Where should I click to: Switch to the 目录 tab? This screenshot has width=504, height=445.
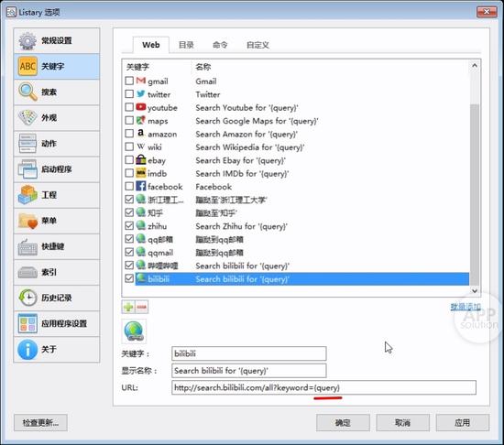click(186, 45)
